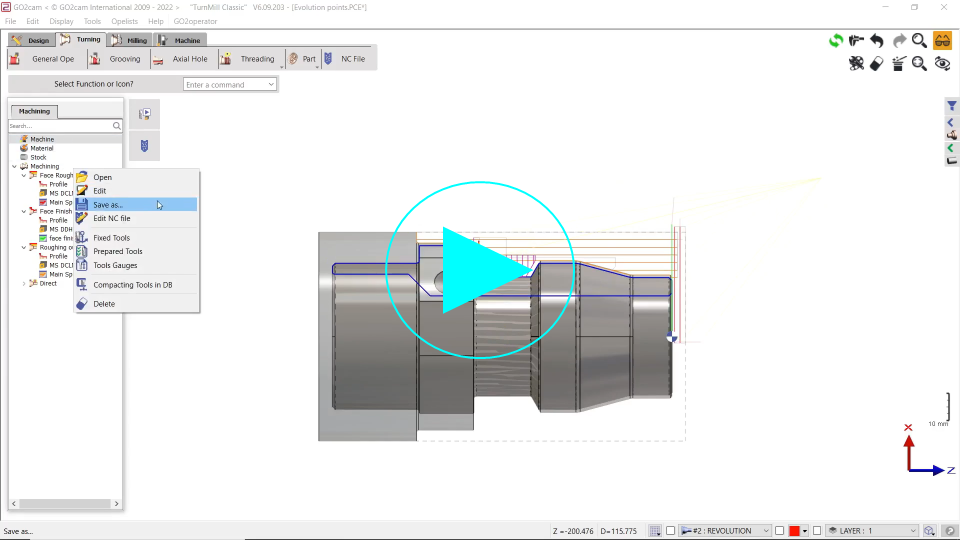Viewport: 960px width, 540px height.
Task: Choose 'Save as...' from the context menu
Action: point(108,204)
